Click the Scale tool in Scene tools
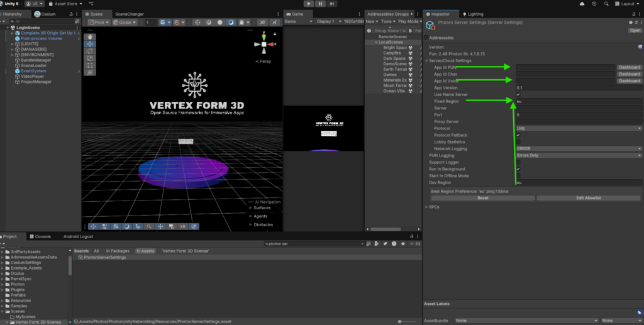Image resolution: width=644 pixels, height=325 pixels. 91,58
